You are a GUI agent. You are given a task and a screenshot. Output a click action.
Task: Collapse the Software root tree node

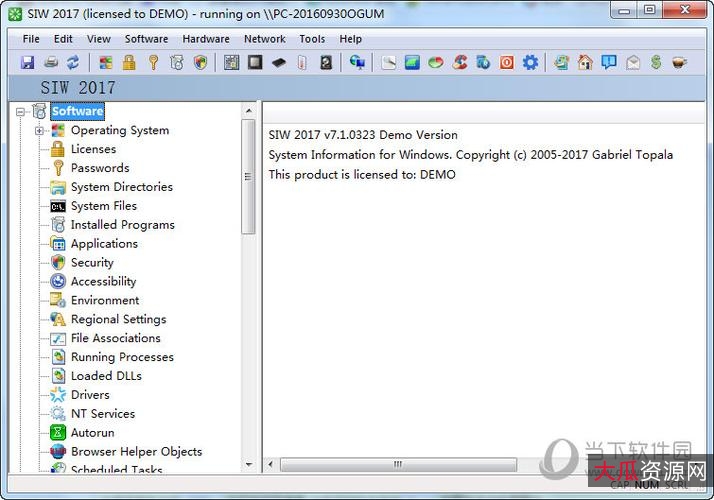[21, 111]
